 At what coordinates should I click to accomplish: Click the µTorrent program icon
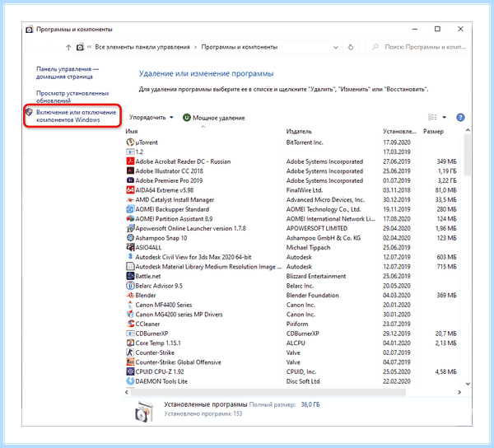point(130,142)
